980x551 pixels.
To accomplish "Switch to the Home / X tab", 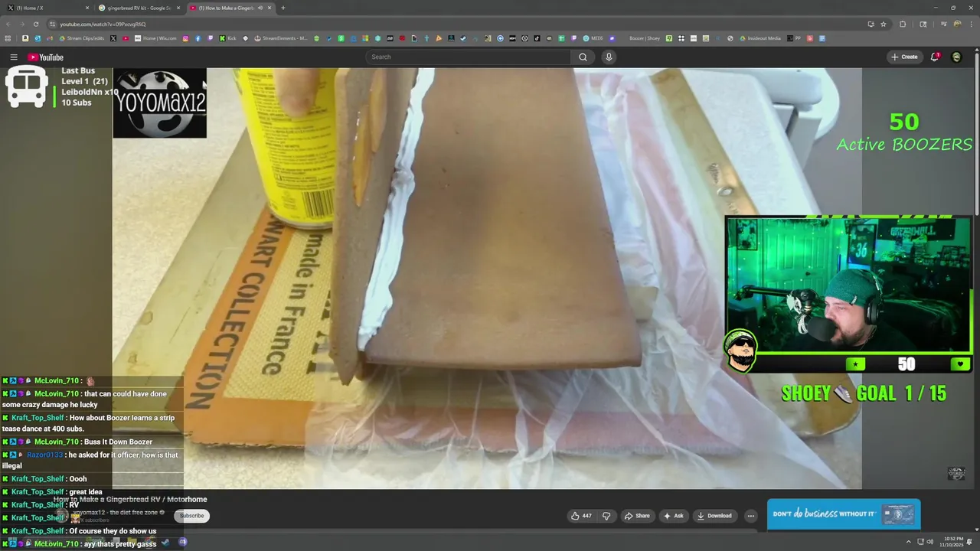I will pyautogui.click(x=46, y=8).
